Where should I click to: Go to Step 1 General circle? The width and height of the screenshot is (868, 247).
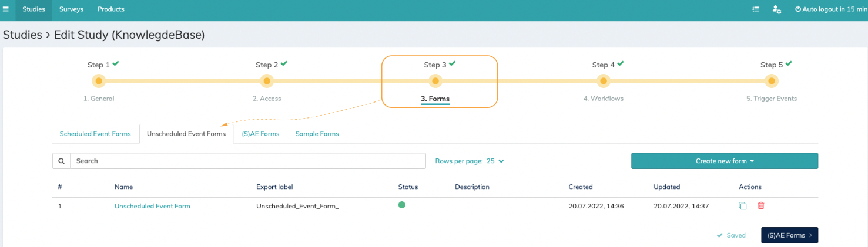click(x=99, y=81)
